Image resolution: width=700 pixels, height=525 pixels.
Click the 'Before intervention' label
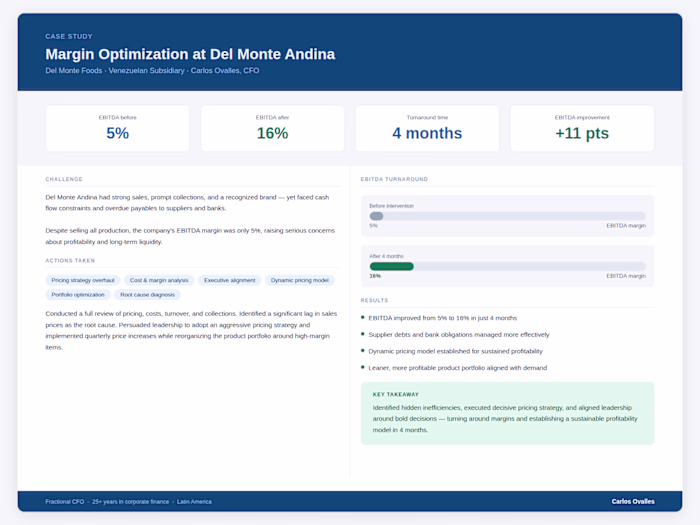(x=392, y=206)
